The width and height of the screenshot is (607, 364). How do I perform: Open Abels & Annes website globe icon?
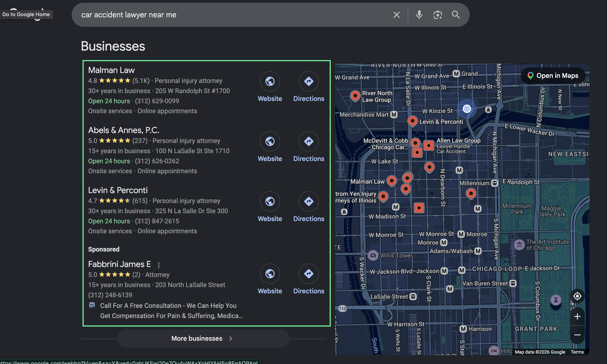point(270,141)
